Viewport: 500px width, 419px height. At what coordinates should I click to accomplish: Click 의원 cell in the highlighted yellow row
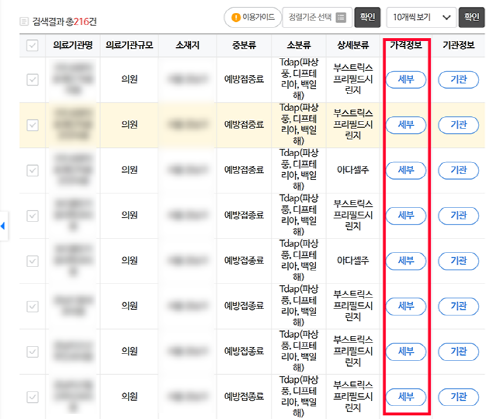click(x=129, y=125)
